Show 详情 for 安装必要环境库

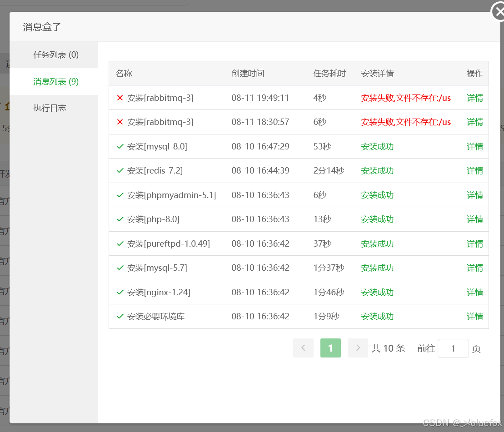(x=475, y=316)
